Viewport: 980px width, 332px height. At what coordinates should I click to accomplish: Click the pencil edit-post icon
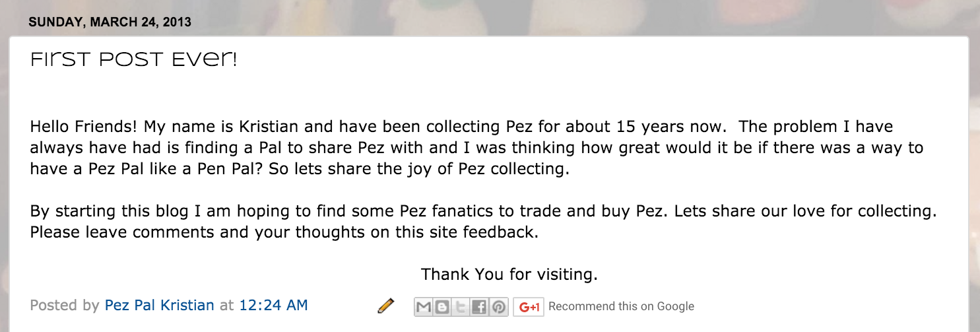385,306
